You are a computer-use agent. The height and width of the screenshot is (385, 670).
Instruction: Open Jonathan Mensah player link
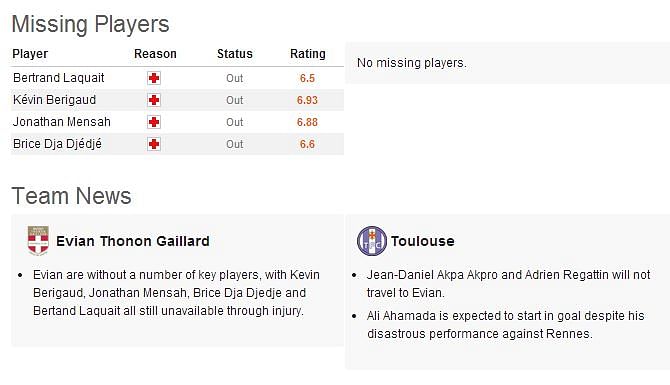pos(62,122)
